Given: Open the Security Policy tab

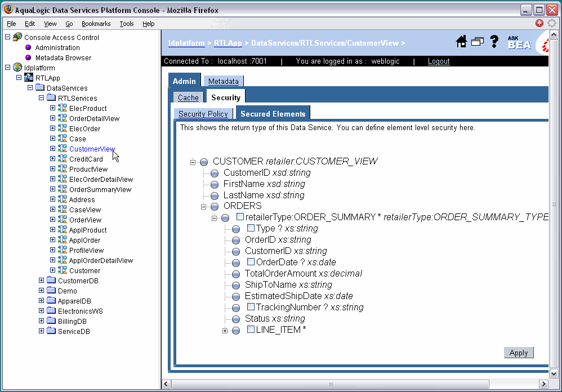Looking at the screenshot, I should click(203, 114).
